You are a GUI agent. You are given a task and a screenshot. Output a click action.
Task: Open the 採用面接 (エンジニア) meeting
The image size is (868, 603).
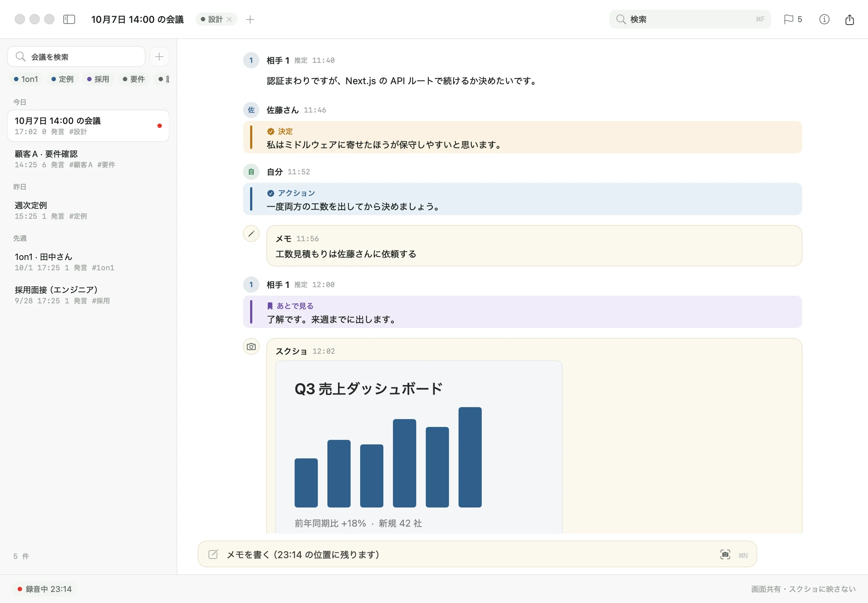coord(88,295)
